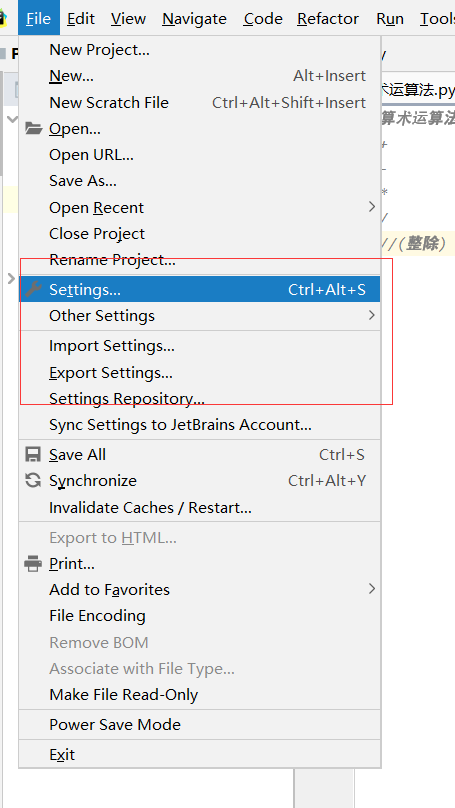Open the Navigate menu

click(x=194, y=19)
